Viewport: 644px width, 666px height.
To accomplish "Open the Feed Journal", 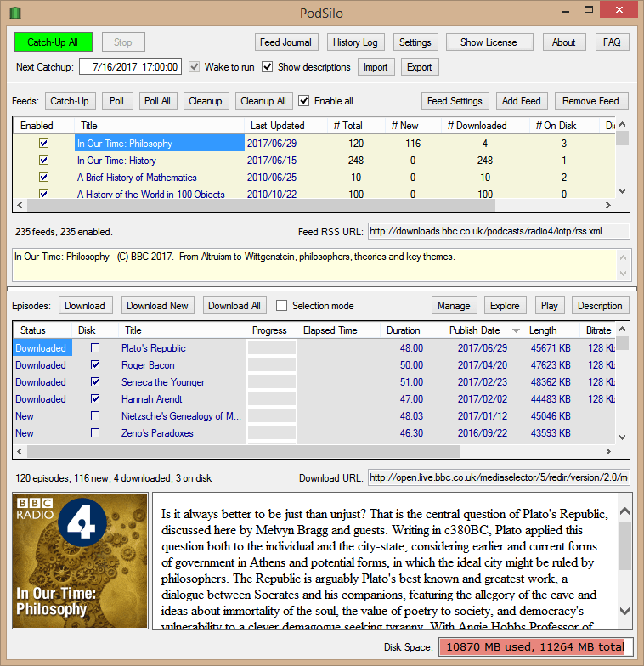I will [286, 42].
